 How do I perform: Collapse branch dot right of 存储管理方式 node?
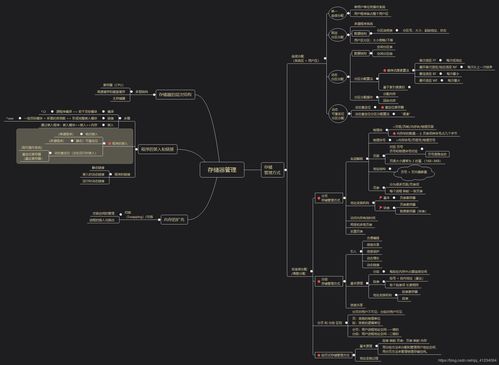click(286, 170)
